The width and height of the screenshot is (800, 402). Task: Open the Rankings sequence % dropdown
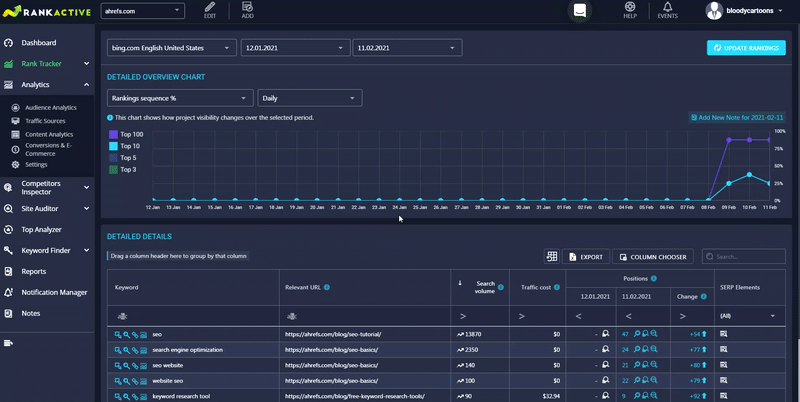pos(180,98)
